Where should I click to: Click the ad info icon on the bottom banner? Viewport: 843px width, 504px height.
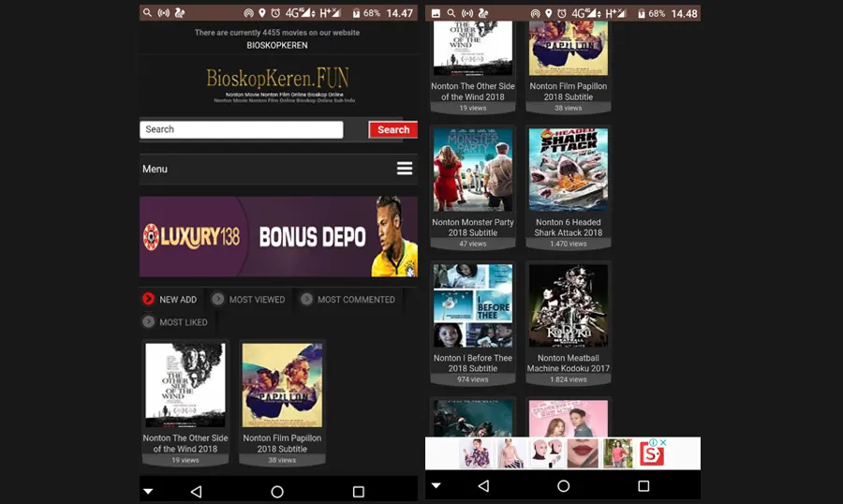[654, 442]
